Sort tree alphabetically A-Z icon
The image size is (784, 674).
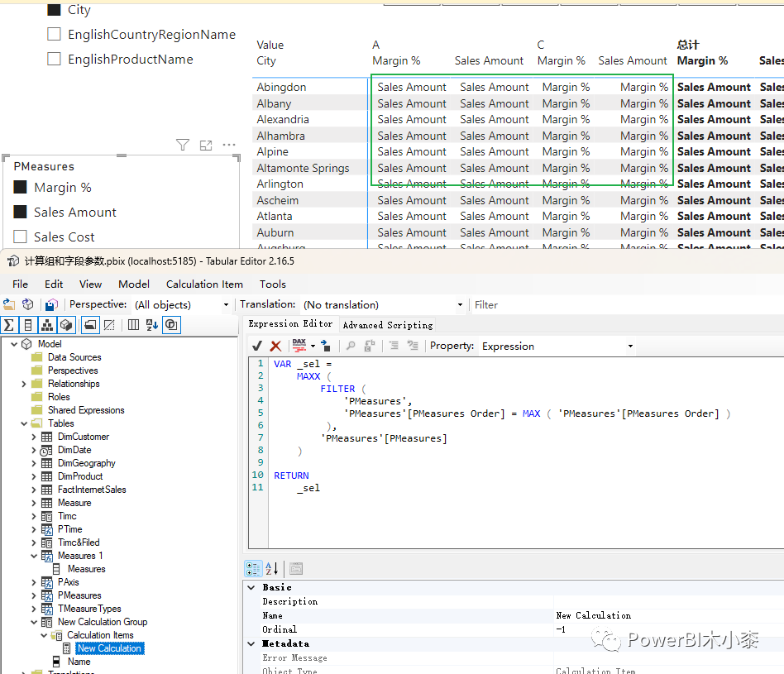152,326
